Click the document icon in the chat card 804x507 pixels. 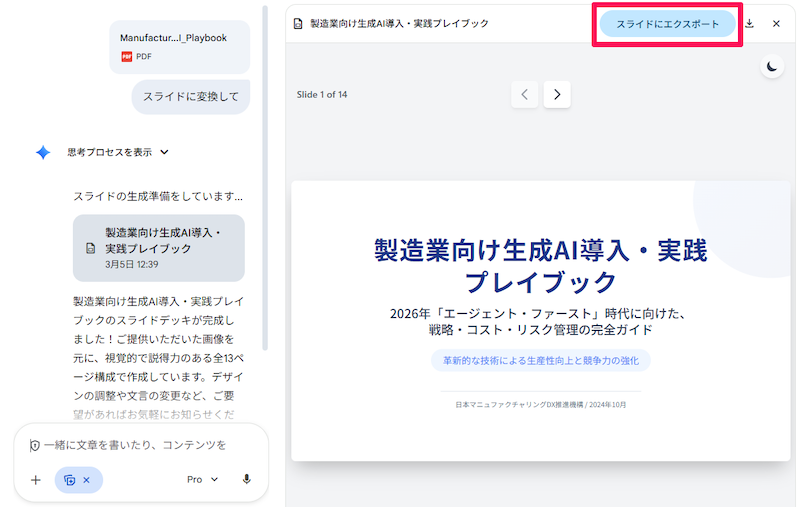click(91, 249)
